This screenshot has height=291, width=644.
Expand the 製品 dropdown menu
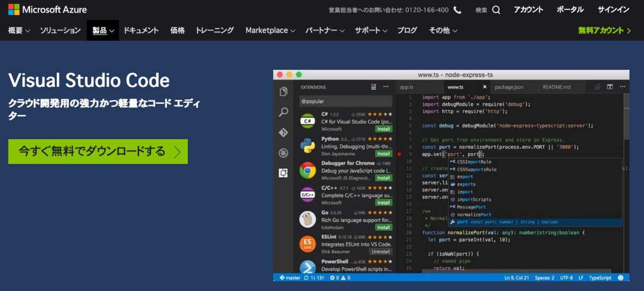[x=103, y=31]
